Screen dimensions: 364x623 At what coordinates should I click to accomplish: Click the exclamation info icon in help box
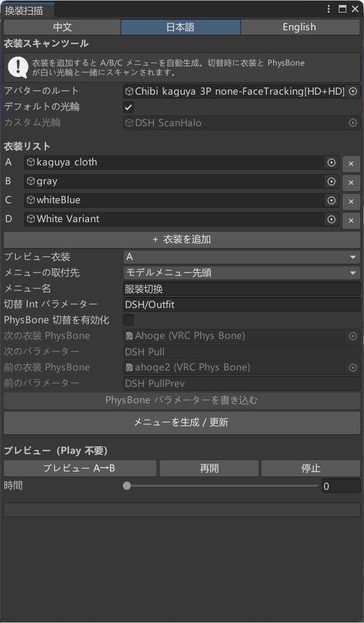coord(18,67)
